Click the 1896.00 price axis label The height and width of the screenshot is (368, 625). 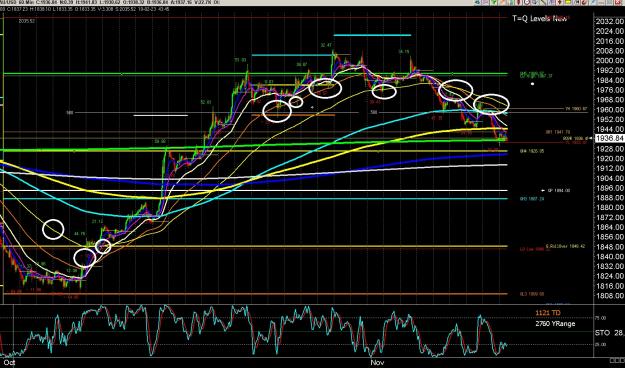[609, 188]
